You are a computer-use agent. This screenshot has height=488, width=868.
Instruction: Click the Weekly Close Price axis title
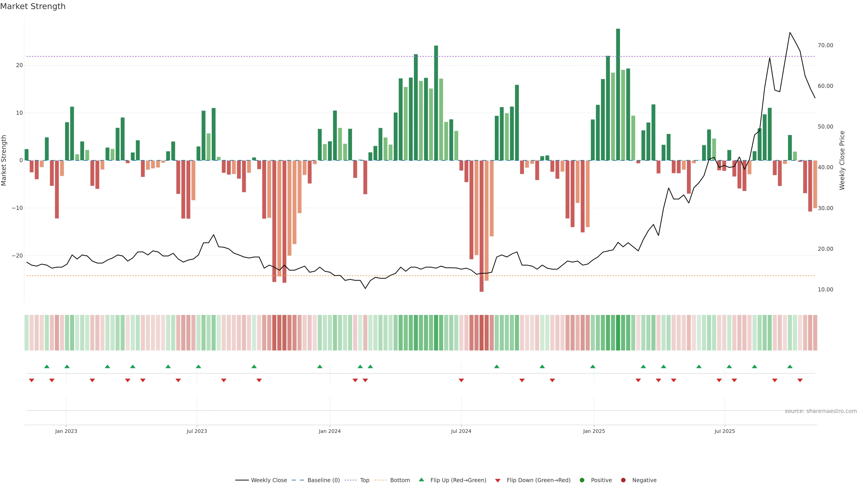[842, 160]
